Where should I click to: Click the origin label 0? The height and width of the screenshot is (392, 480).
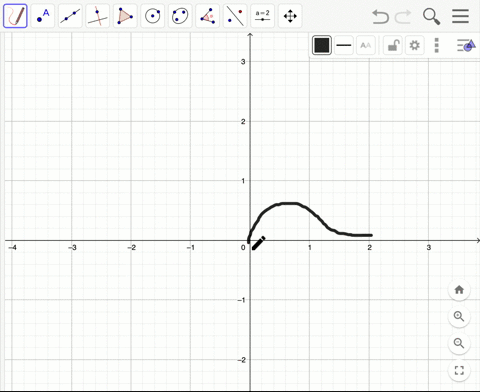point(243,248)
